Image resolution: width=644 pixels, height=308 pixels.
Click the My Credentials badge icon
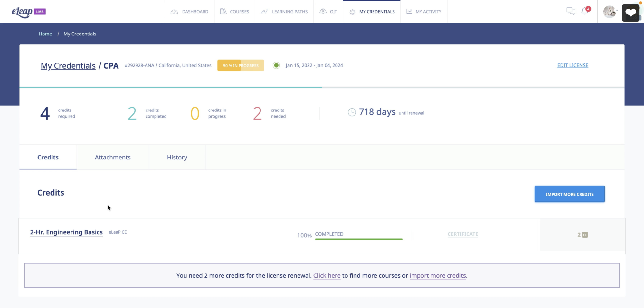click(x=352, y=11)
